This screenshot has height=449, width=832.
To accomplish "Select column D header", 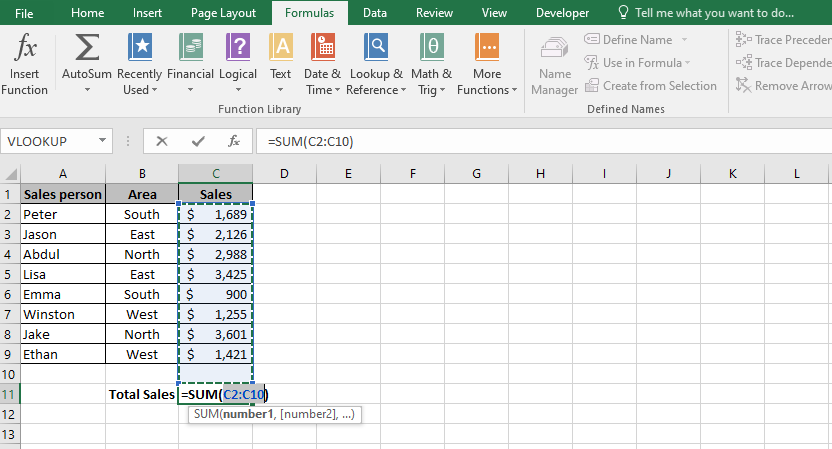I will coord(284,173).
